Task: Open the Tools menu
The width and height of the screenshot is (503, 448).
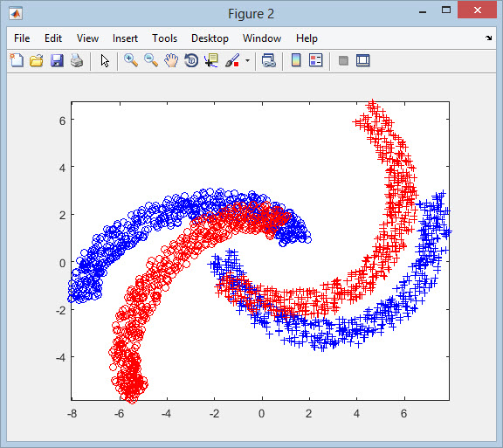Action: [164, 38]
